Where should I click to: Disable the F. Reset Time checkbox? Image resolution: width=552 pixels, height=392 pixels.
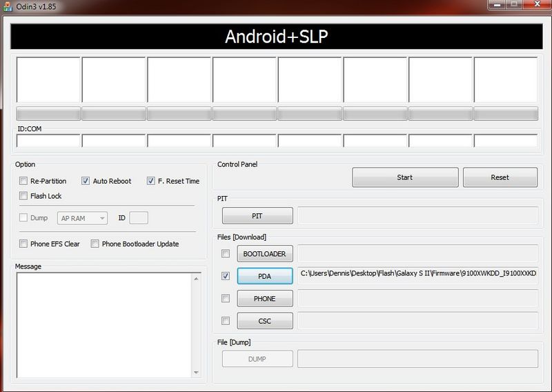pos(151,181)
